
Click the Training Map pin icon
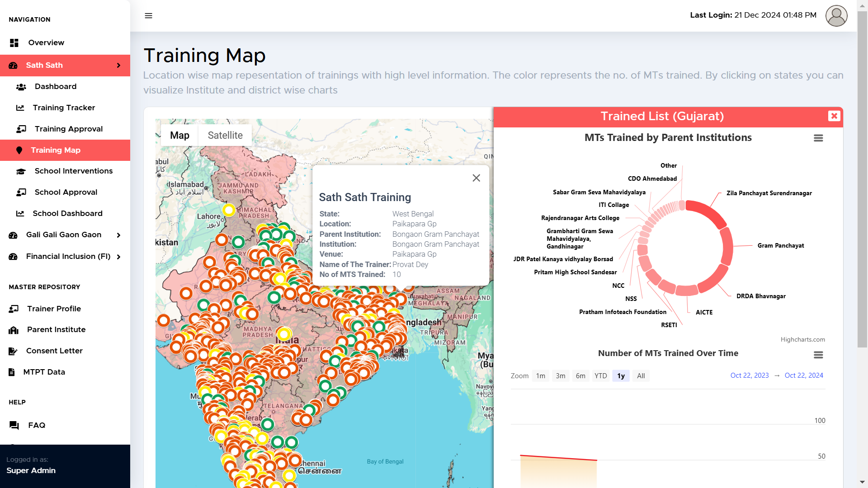pyautogui.click(x=19, y=150)
